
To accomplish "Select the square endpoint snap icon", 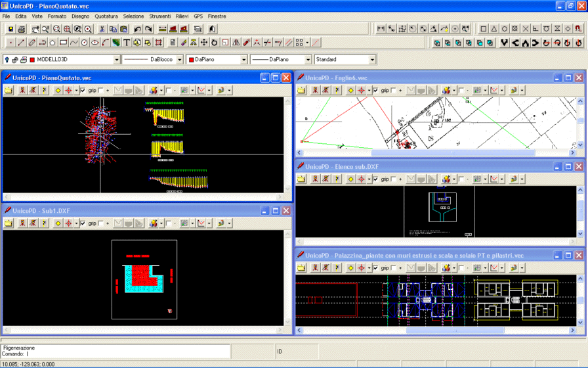I will (484, 28).
